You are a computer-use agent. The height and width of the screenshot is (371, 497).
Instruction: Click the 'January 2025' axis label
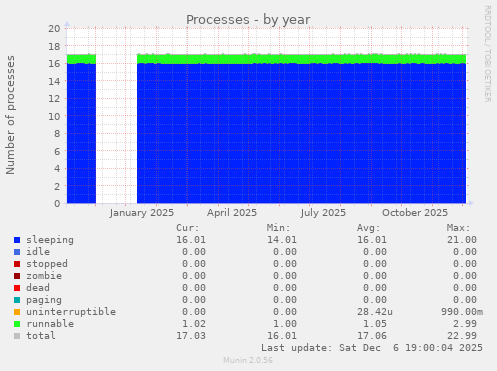click(x=141, y=213)
